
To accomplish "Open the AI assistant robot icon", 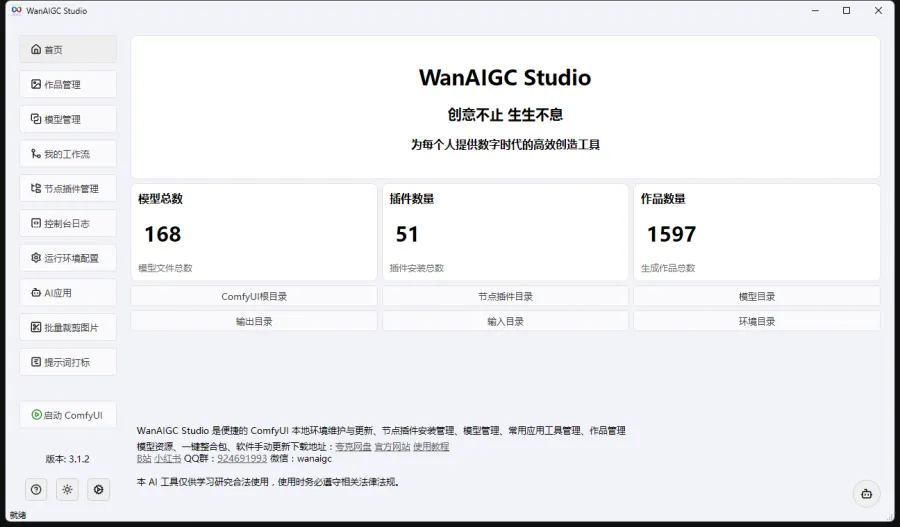I will tap(866, 494).
